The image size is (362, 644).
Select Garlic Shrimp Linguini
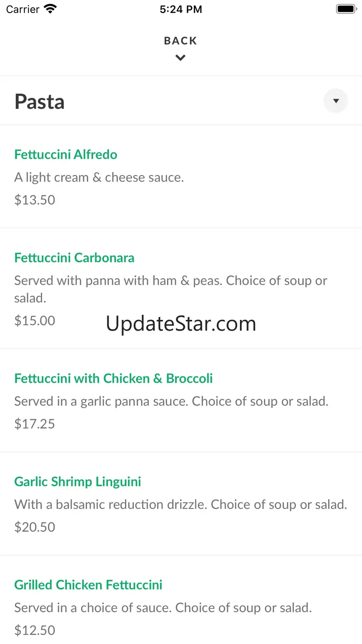pos(78,481)
